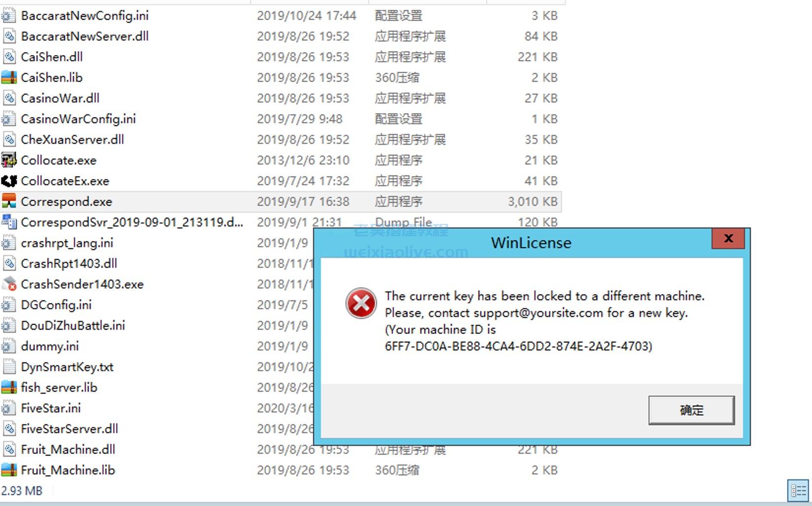Select the CheXuanServer.dll file
This screenshot has height=506, width=812.
tap(72, 140)
